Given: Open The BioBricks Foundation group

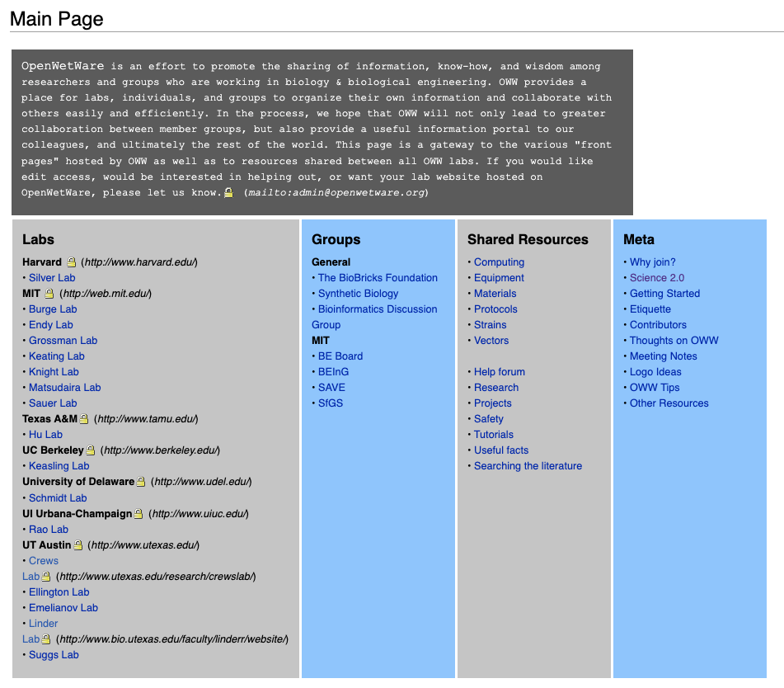Looking at the screenshot, I should point(378,278).
